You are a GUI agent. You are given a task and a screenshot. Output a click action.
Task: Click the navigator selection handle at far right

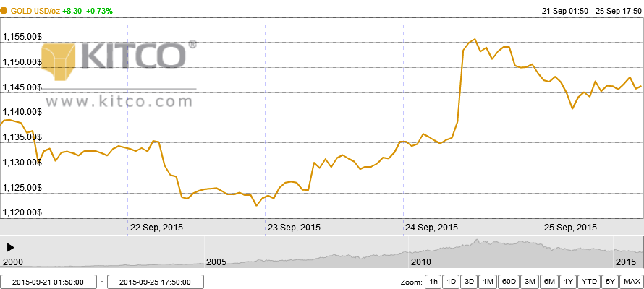tap(643, 252)
